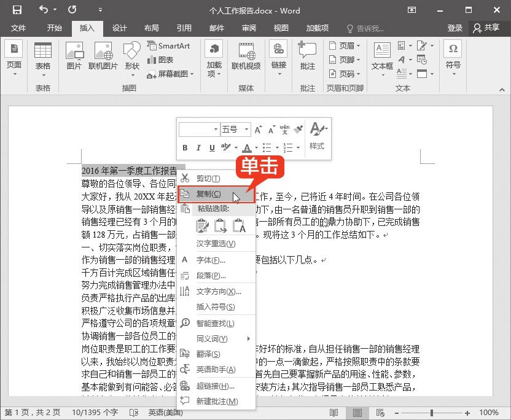Click the grow font icon in mini toolbar
This screenshot has height=420, width=511.
point(259,130)
